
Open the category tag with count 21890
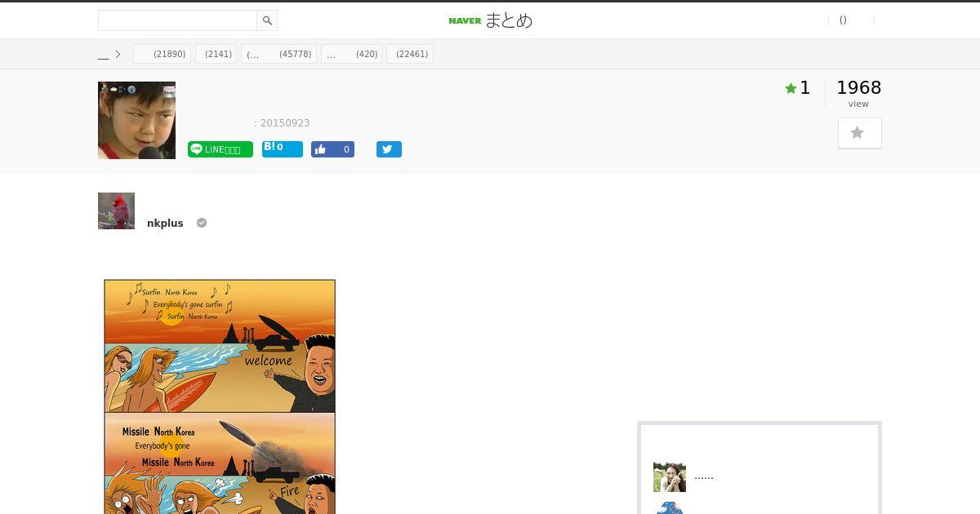(162, 54)
